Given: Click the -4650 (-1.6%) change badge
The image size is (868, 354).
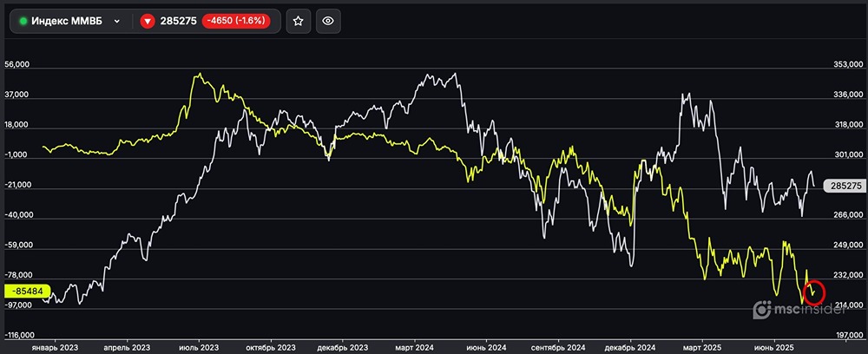Looking at the screenshot, I should (x=236, y=21).
